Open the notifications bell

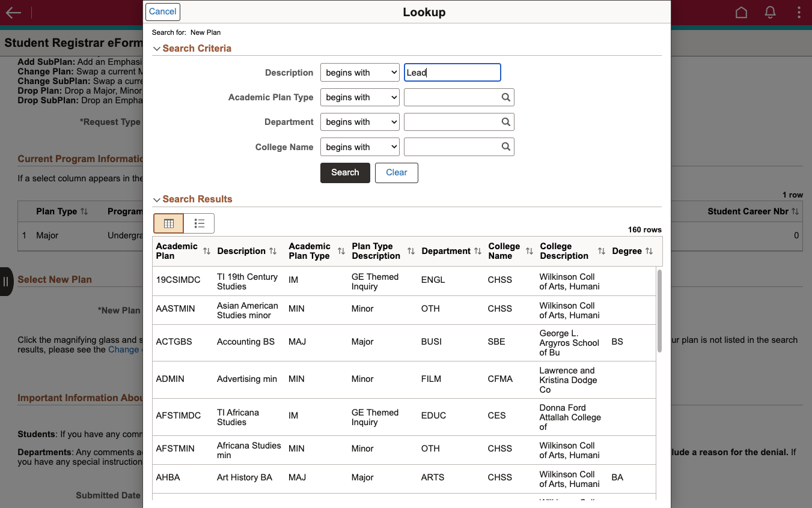(770, 13)
